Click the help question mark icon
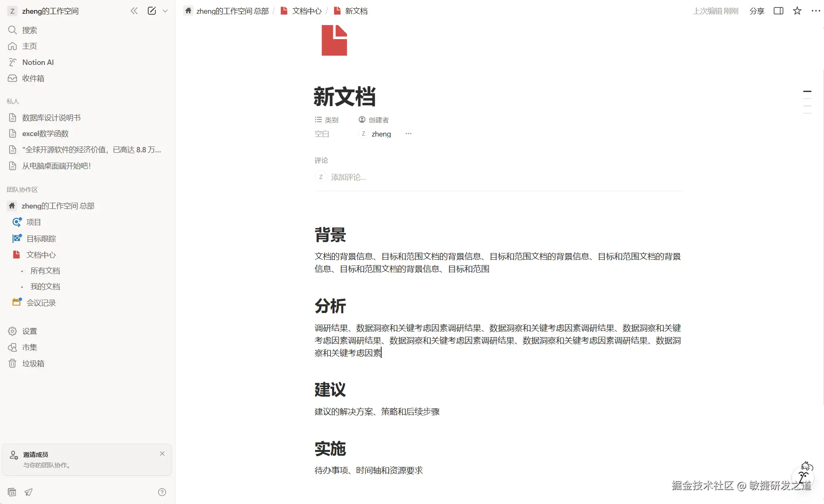 pyautogui.click(x=162, y=492)
